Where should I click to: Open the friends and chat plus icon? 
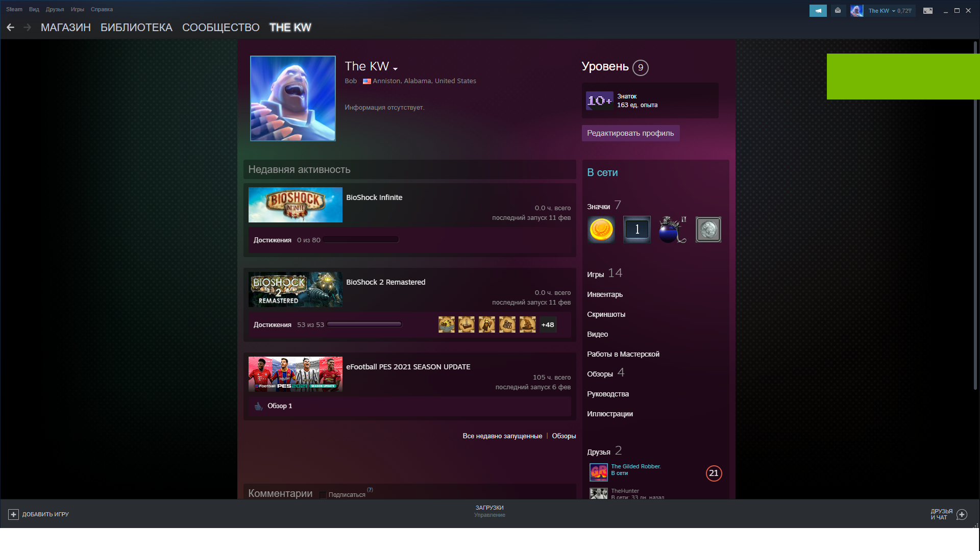[x=962, y=514]
